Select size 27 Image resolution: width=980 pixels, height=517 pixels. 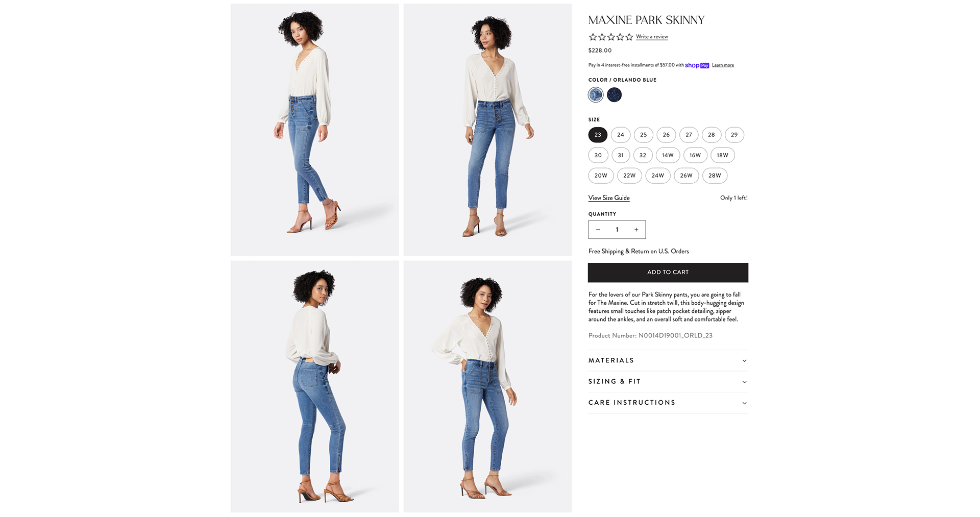pos(689,135)
